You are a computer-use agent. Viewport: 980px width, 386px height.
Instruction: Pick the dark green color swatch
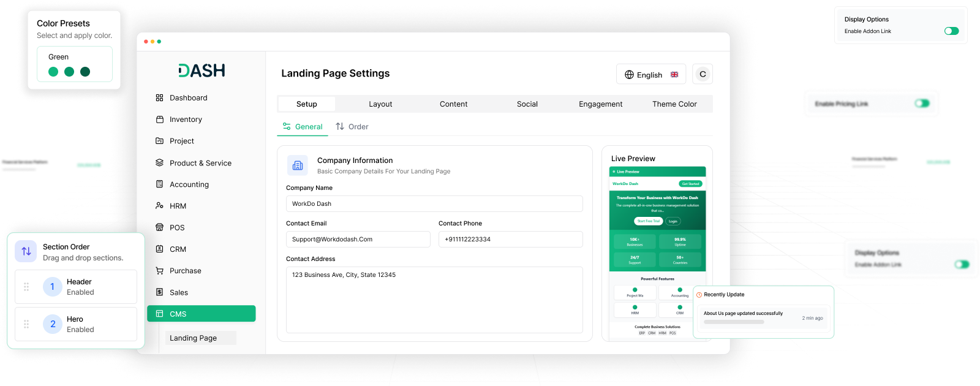pos(85,72)
